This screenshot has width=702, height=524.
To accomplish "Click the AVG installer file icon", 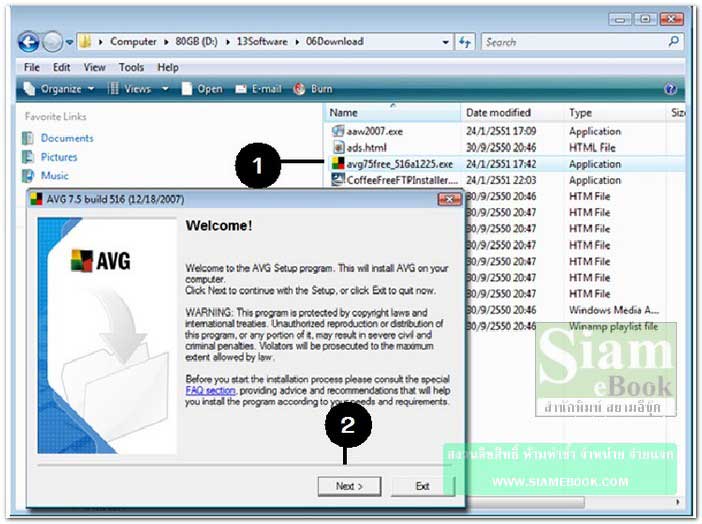I will [338, 163].
